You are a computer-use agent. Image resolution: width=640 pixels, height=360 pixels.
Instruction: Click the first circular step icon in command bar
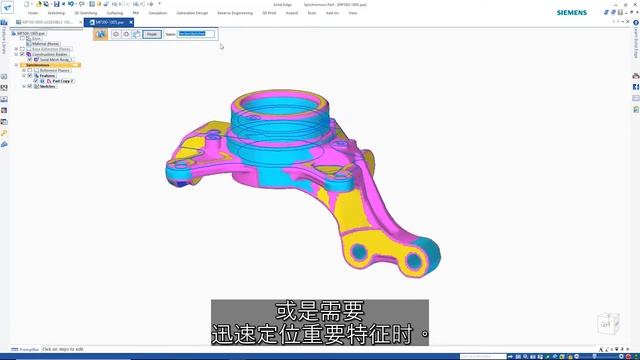click(x=116, y=34)
